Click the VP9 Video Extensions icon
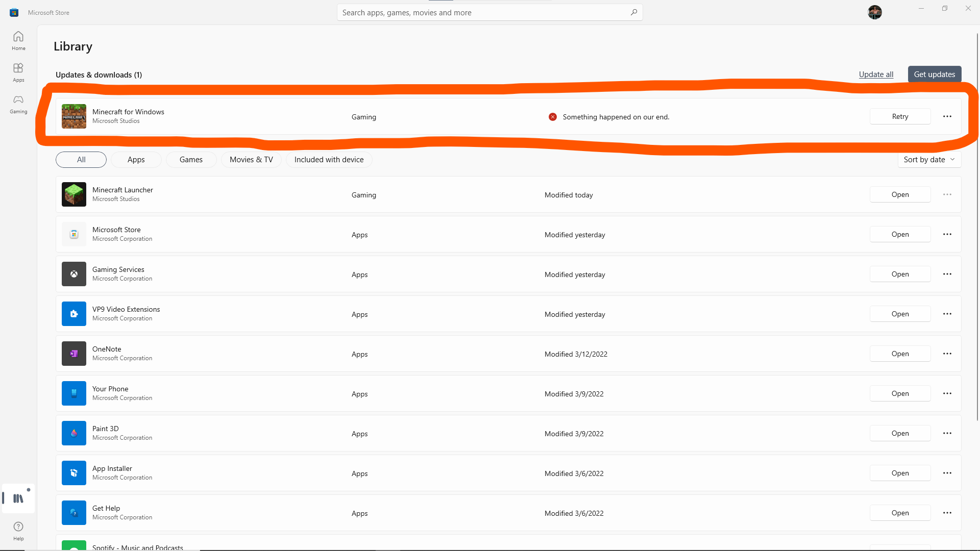Screen dimensions: 980x551 74,314
